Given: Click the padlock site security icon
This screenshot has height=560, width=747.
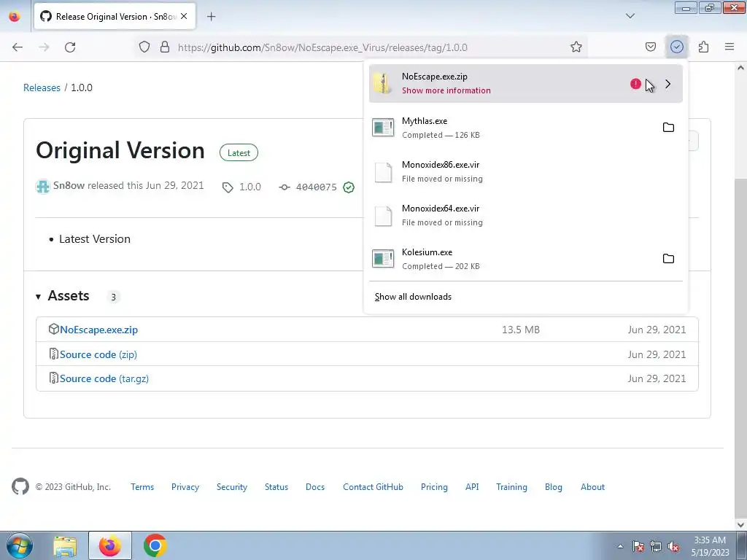Looking at the screenshot, I should 165,47.
